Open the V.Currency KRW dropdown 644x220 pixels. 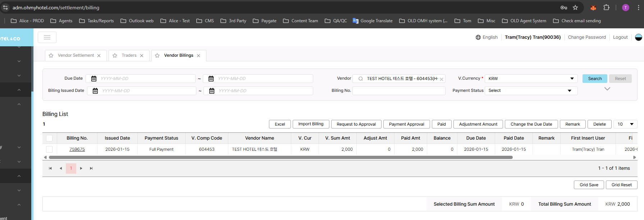[x=531, y=79]
